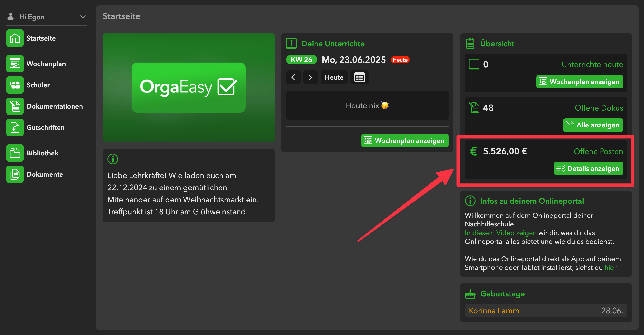
Task: Click the Offene Dokus label
Action: [x=599, y=108]
